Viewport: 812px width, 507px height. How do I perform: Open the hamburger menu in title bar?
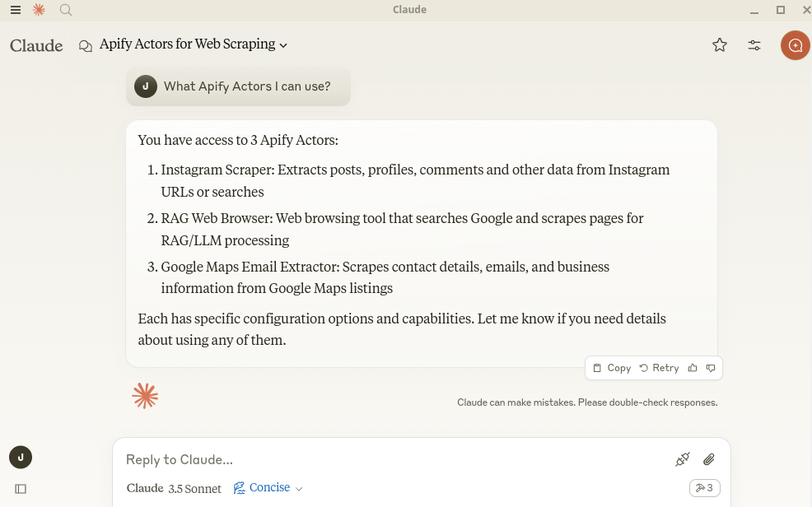coord(16,10)
